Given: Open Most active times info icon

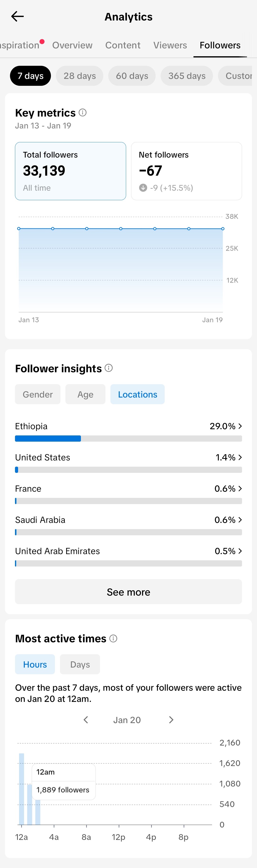Looking at the screenshot, I should point(113,638).
